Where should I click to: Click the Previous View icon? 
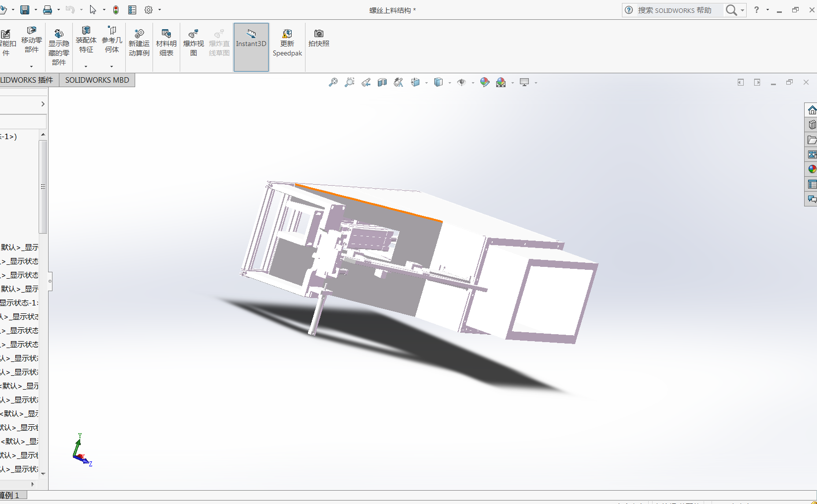366,82
